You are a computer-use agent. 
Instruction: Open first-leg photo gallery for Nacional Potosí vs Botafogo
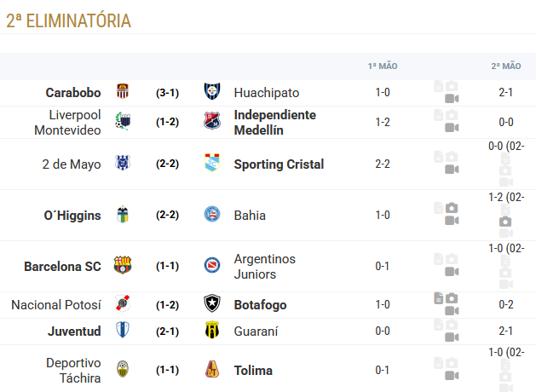[452, 298]
